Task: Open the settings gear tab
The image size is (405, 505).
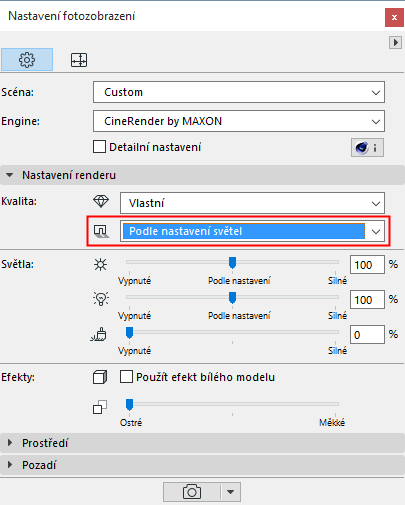Action: 27,60
